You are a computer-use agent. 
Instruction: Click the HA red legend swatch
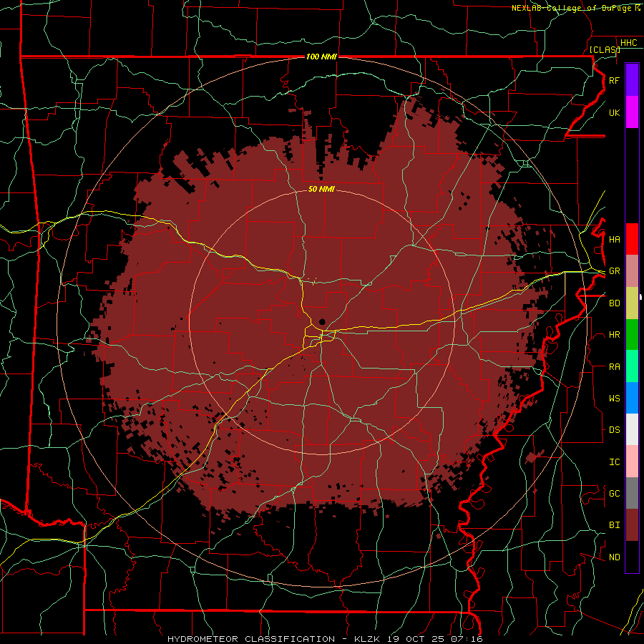(x=632, y=239)
